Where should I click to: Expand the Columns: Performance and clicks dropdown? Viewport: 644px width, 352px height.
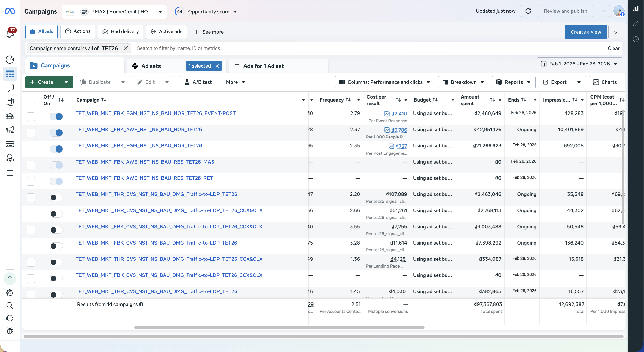pos(385,82)
